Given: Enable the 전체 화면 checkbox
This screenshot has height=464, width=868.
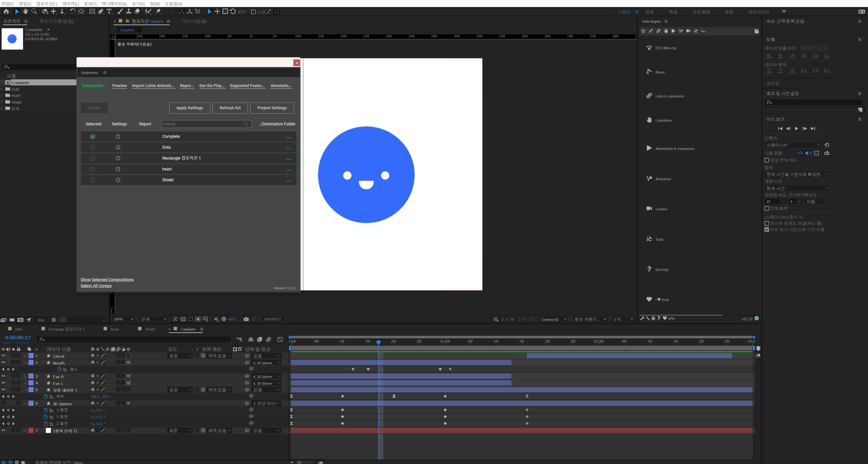Looking at the screenshot, I should 767,209.
